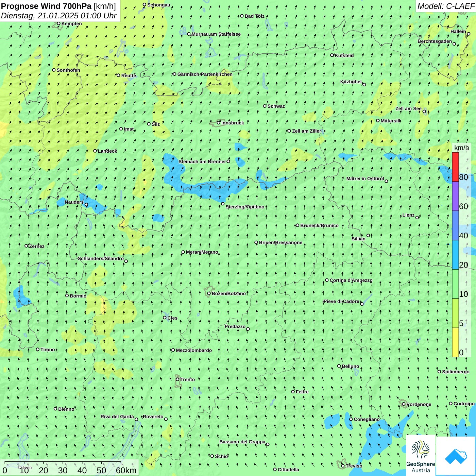This screenshot has width=476, height=476.
Task: Click the Murnau am Staffelsee label
Action: [x=216, y=34]
